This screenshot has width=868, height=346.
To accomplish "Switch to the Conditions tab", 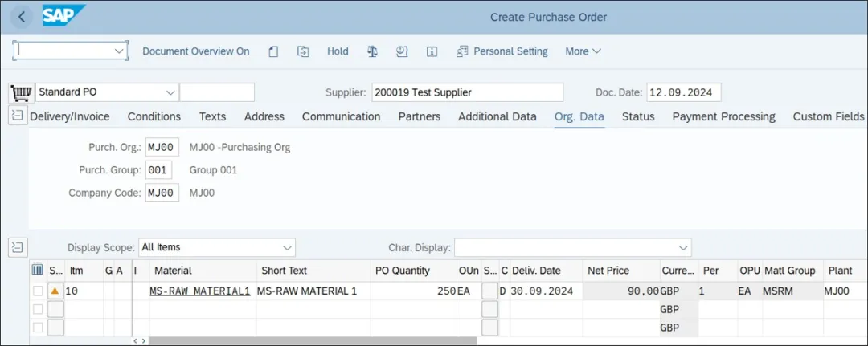I will pyautogui.click(x=154, y=116).
